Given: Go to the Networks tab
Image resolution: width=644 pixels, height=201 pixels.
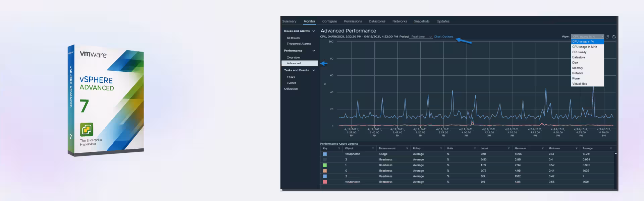Looking at the screenshot, I should pyautogui.click(x=399, y=21).
